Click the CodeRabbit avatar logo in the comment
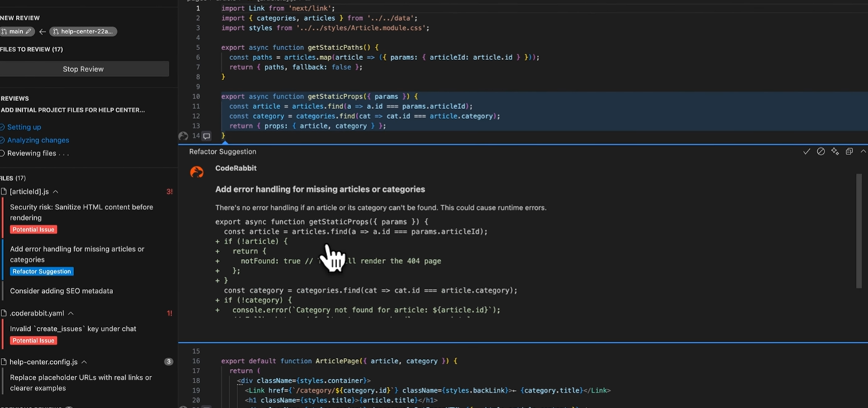868x408 pixels. [x=197, y=172]
